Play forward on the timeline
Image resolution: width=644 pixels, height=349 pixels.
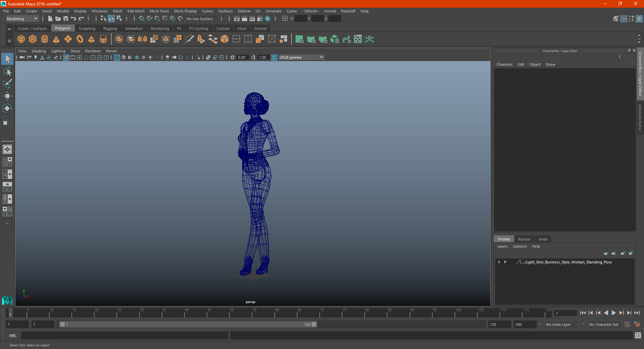point(614,313)
